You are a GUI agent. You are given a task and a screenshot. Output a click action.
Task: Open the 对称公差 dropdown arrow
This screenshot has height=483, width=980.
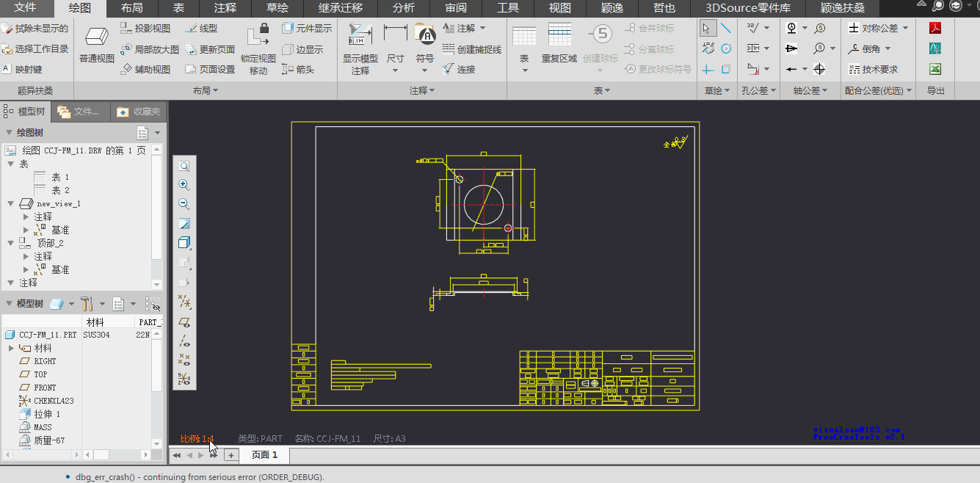tap(905, 29)
